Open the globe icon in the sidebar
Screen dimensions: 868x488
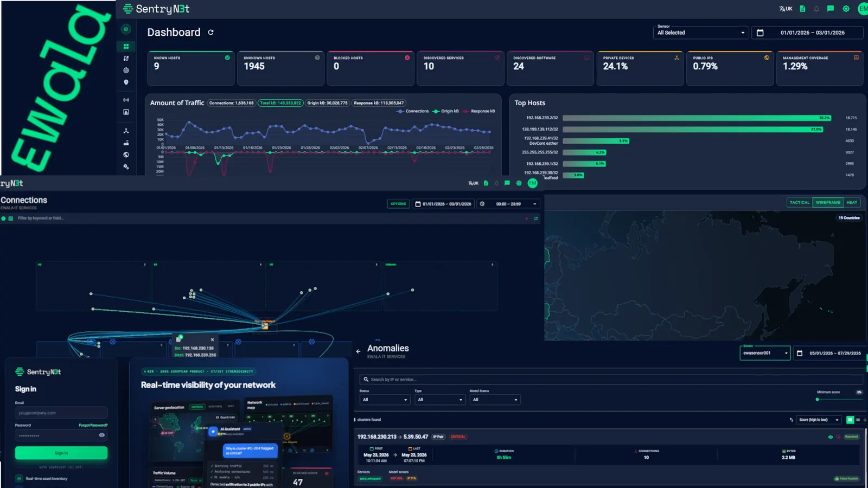click(x=126, y=155)
